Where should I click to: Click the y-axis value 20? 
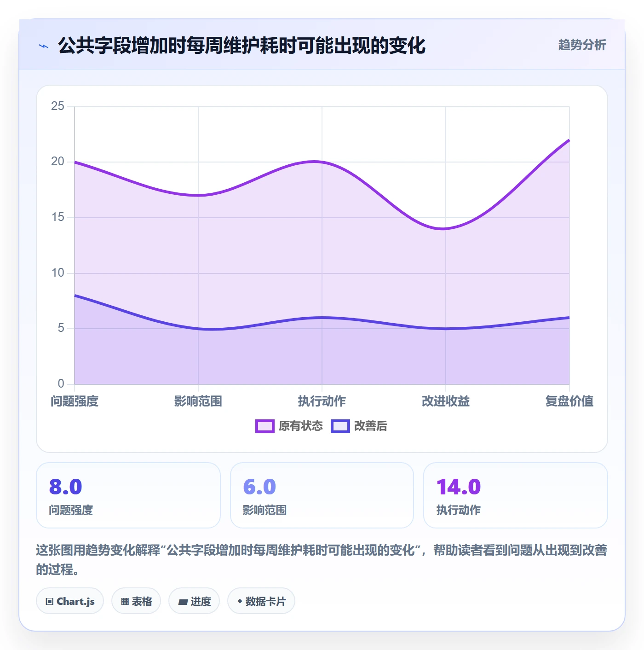[x=58, y=162]
